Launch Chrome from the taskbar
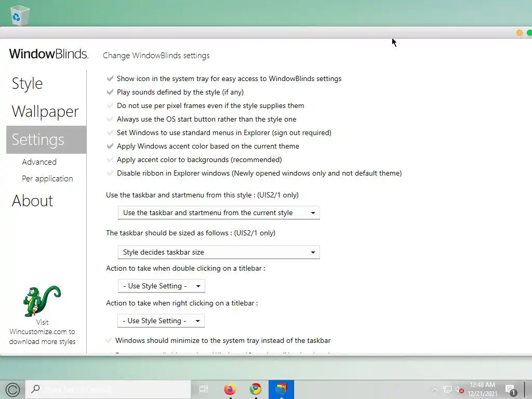The image size is (532, 399). (256, 389)
